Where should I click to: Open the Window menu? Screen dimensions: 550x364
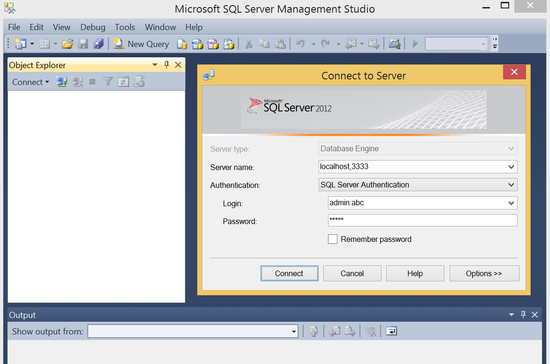tap(160, 27)
